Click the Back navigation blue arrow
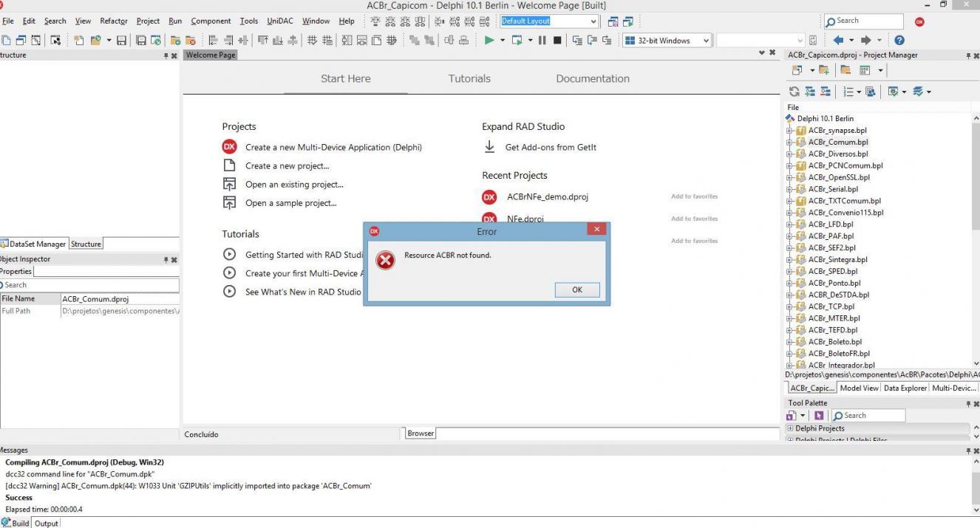This screenshot has height=528, width=980. click(838, 41)
